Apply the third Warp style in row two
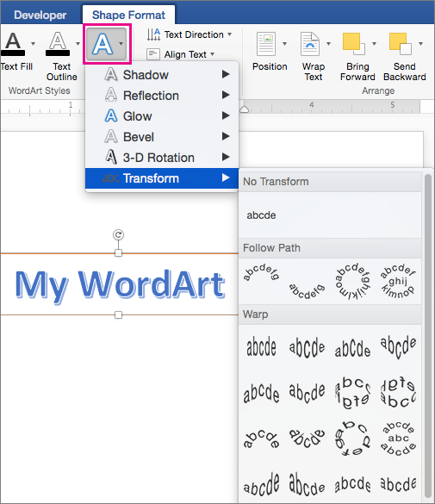The width and height of the screenshot is (435, 504). point(352,393)
